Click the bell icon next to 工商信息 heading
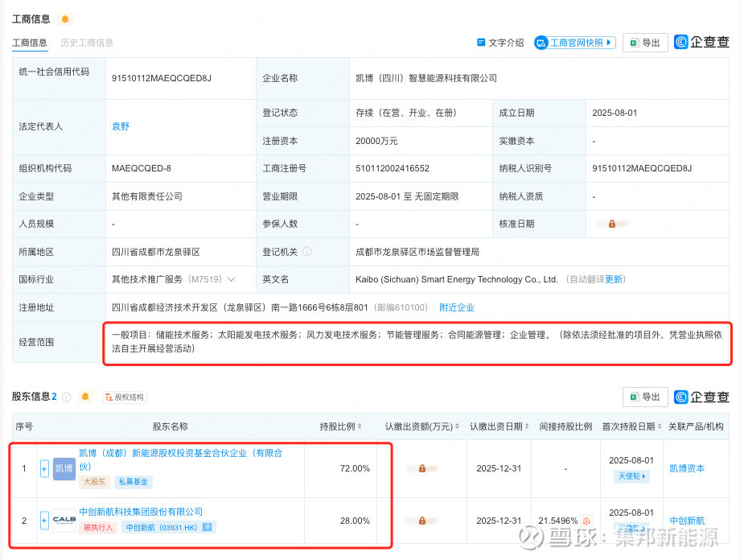This screenshot has width=740, height=560. click(65, 19)
